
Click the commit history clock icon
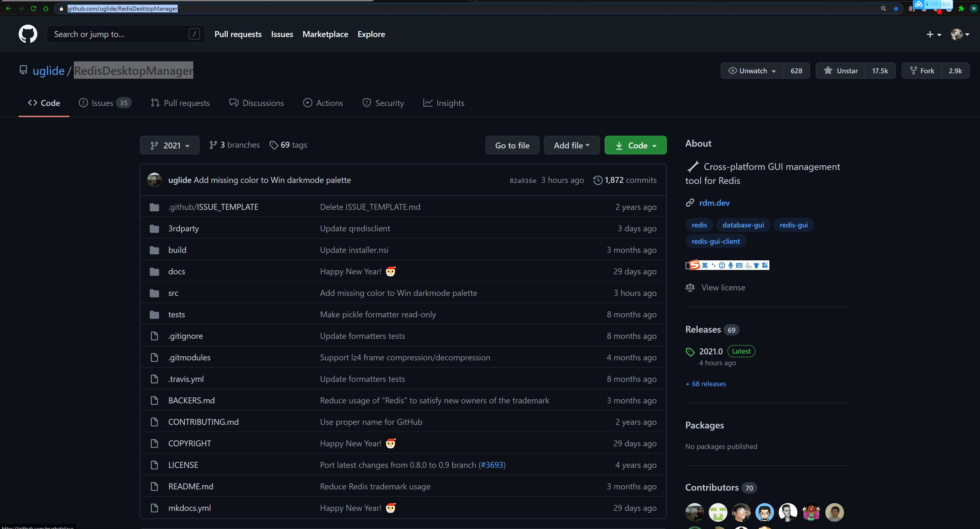click(598, 180)
